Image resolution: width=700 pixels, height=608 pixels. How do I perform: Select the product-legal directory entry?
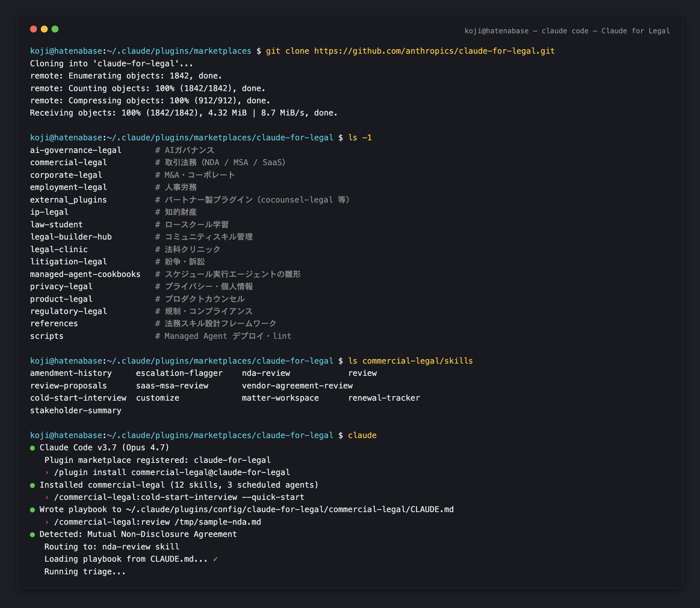click(61, 299)
